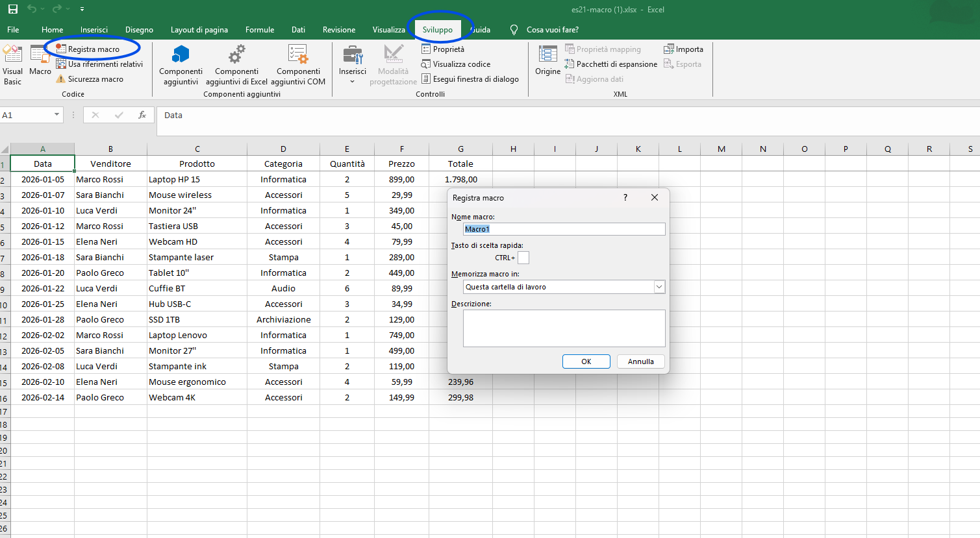Click Annulla in Registra macro dialog
Screen dimensions: 980x538
pos(641,361)
